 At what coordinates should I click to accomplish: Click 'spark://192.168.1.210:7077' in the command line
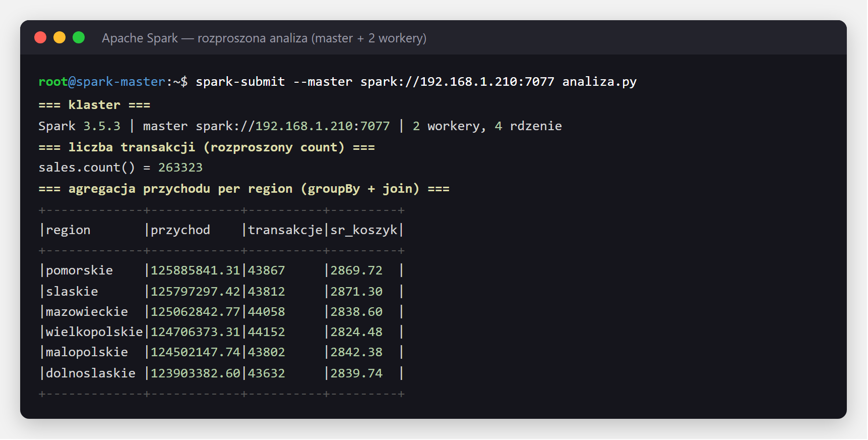(457, 82)
